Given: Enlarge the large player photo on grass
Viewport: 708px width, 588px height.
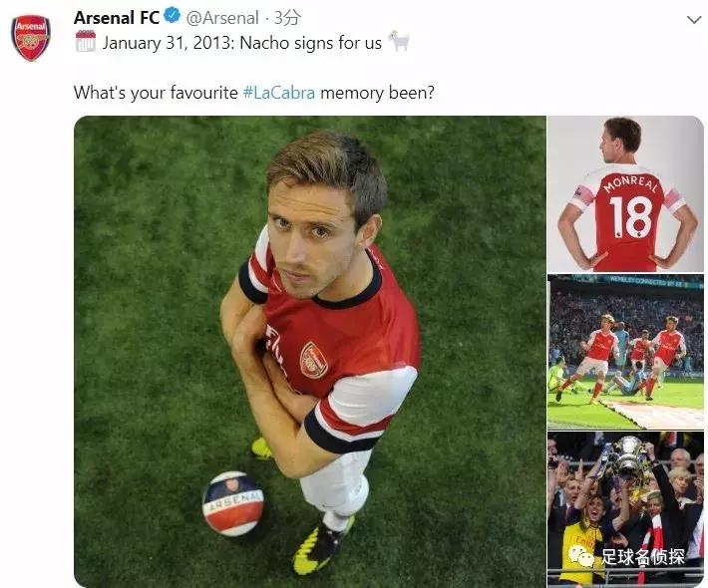Looking at the screenshot, I should 310,351.
